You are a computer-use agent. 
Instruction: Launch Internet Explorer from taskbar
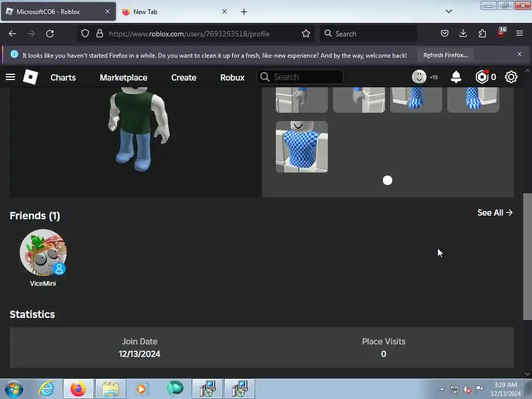coord(46,389)
